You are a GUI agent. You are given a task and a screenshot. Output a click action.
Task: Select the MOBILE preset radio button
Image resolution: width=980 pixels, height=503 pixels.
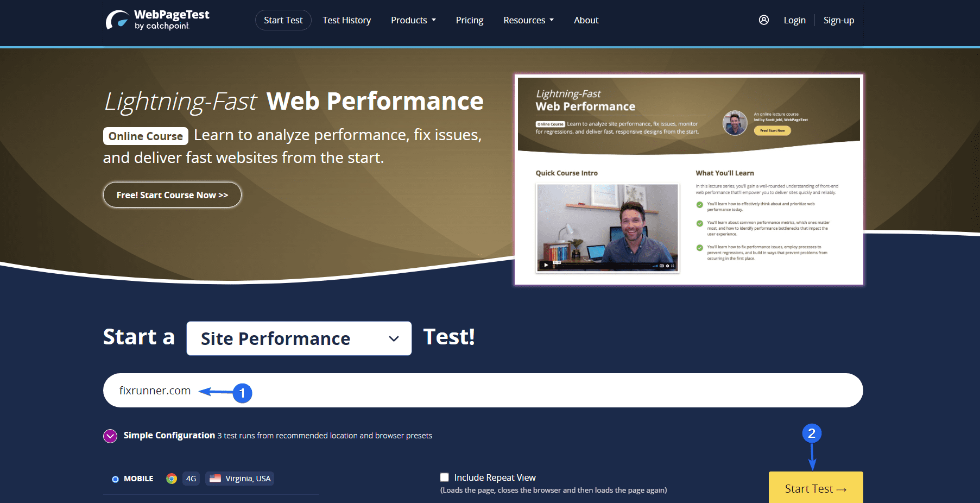(115, 479)
